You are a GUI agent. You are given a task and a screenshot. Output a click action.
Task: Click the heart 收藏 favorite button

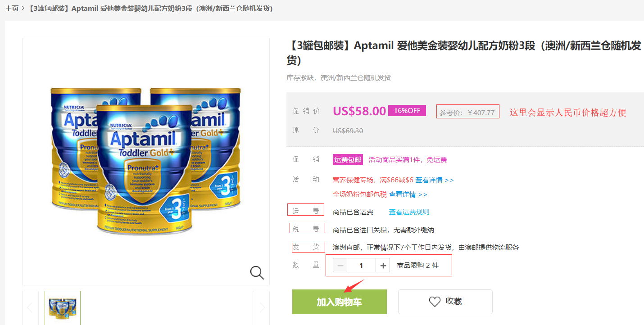point(445,302)
